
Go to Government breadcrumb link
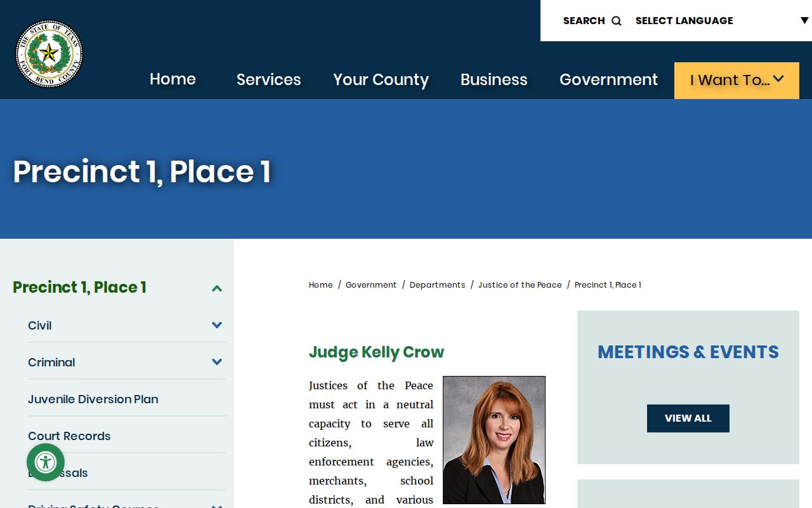click(x=371, y=285)
